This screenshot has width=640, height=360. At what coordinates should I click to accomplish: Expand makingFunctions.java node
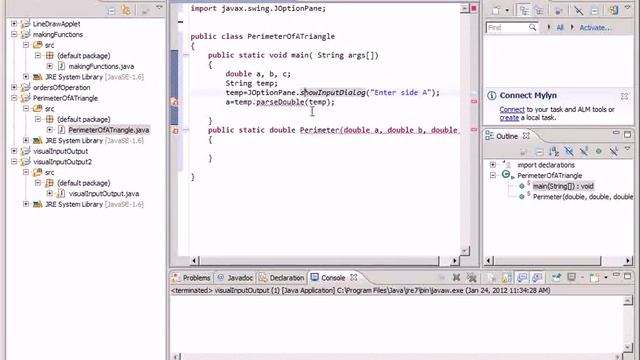click(50, 66)
